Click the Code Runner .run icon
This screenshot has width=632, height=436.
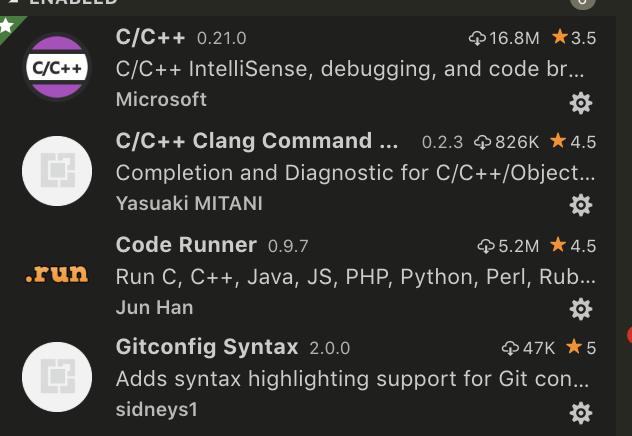(57, 274)
